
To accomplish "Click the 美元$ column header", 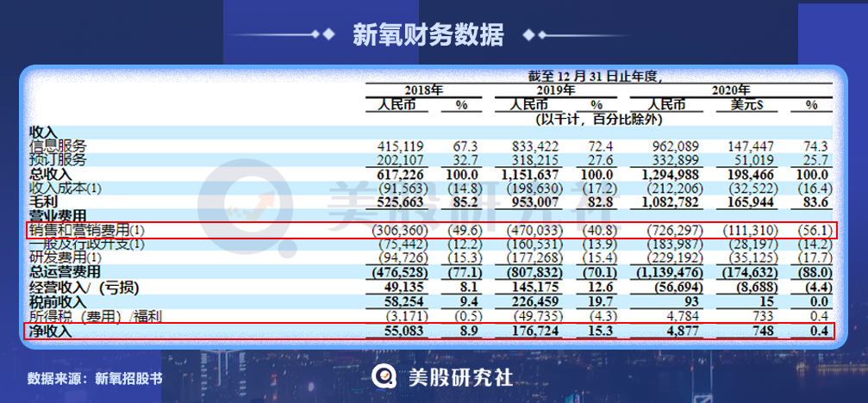I will [746, 104].
